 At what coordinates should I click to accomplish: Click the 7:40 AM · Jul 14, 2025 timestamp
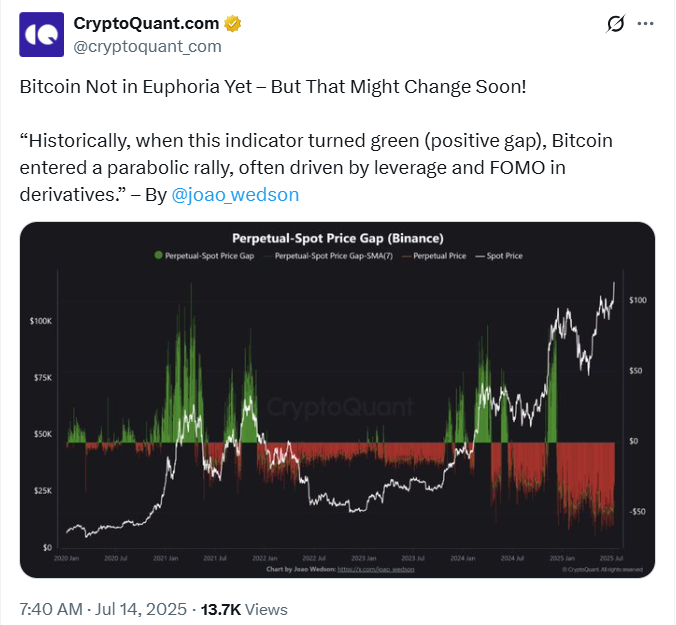coord(103,609)
